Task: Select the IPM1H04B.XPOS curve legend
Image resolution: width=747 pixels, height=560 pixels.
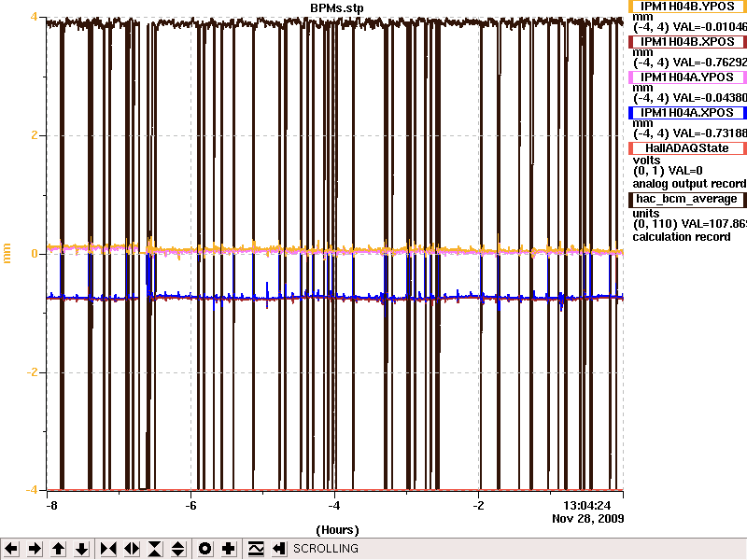Action: pyautogui.click(x=687, y=42)
